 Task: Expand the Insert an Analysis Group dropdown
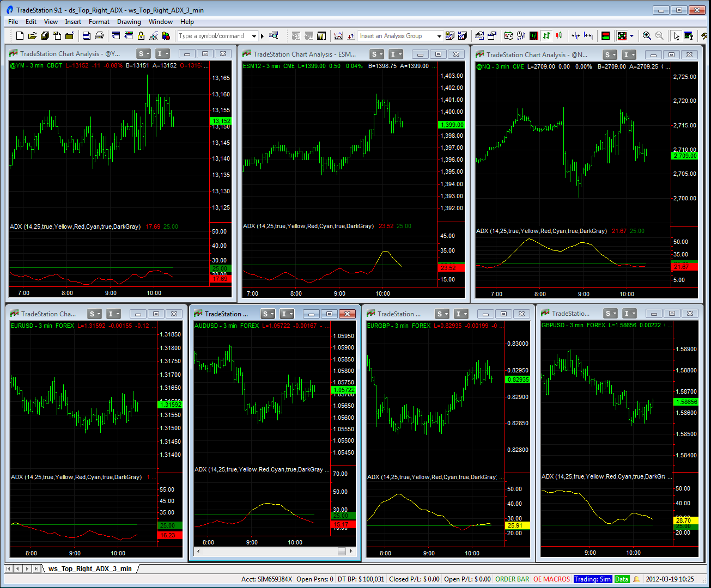439,36
